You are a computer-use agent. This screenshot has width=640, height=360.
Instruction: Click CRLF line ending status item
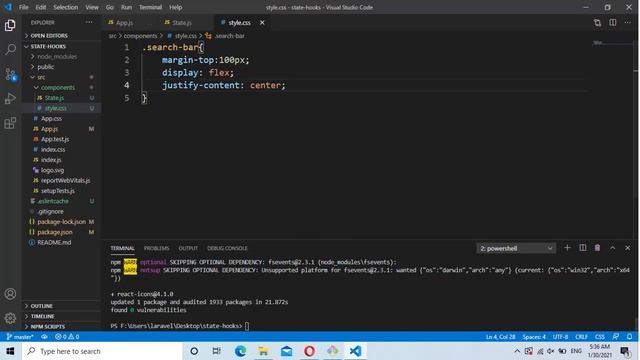[581, 337]
